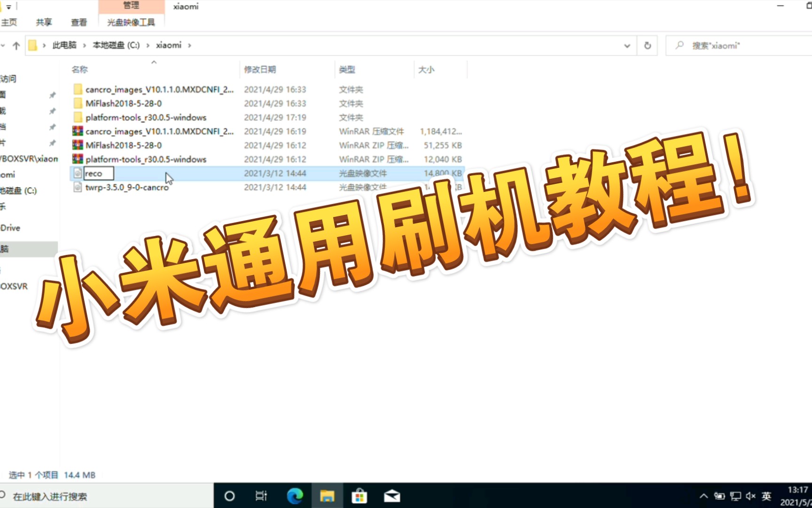Screen dimensions: 812x508
Task: Go to 此电脑 in breadcrumb
Action: [x=64, y=45]
